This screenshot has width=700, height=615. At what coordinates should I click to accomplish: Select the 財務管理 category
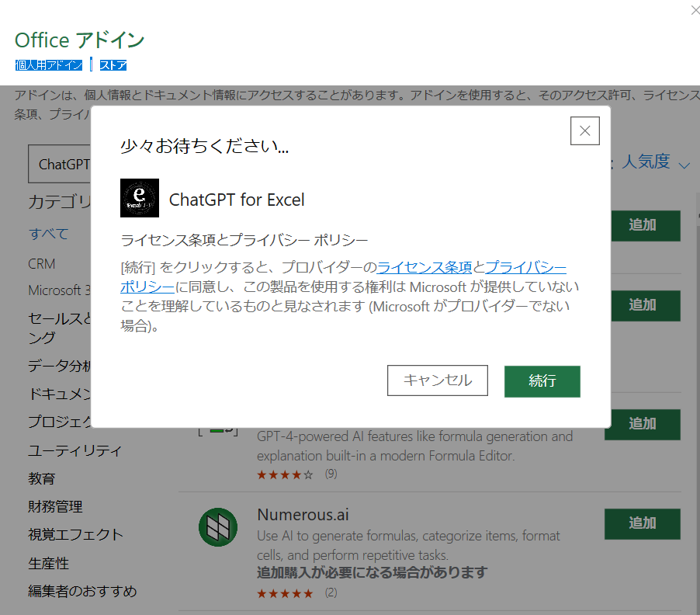point(55,507)
